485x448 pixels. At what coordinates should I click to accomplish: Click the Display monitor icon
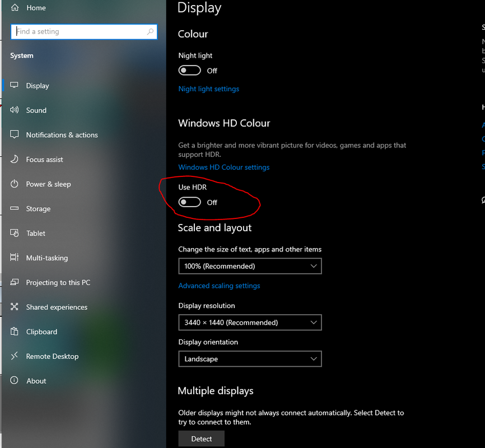point(14,85)
